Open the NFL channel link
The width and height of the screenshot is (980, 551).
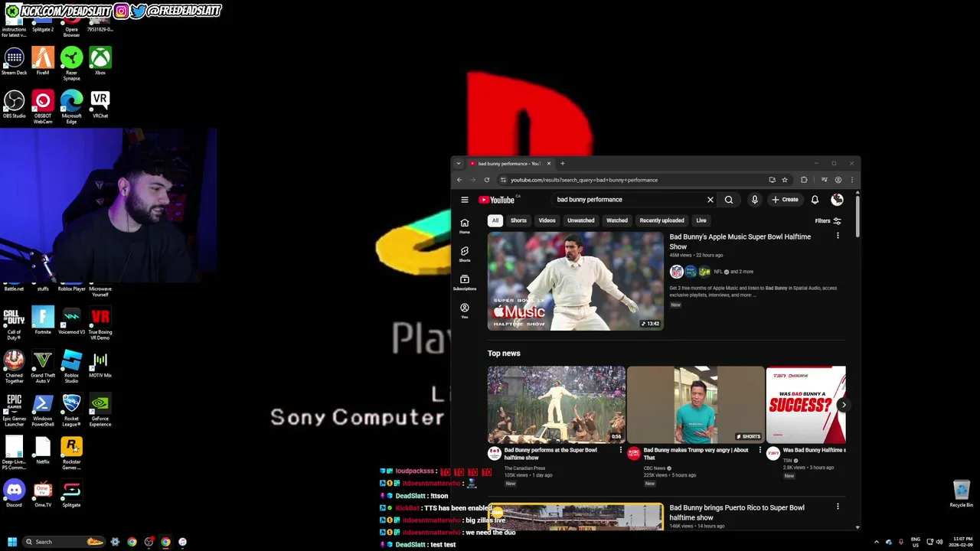718,272
